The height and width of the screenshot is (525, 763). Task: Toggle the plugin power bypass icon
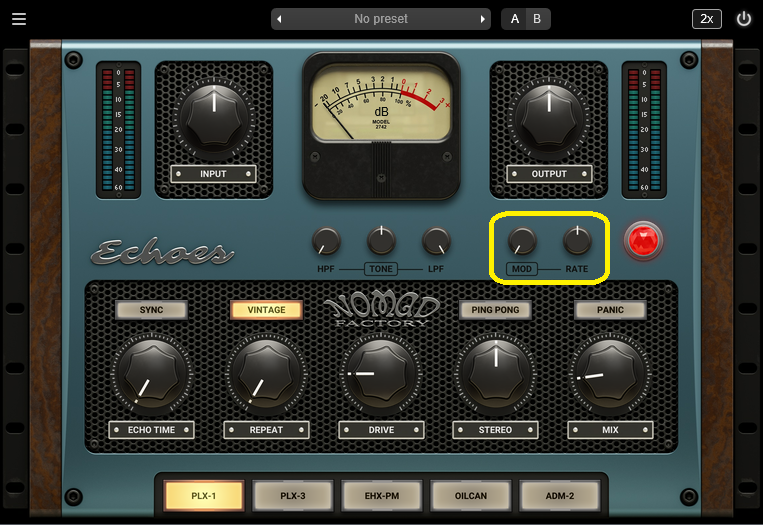744,19
